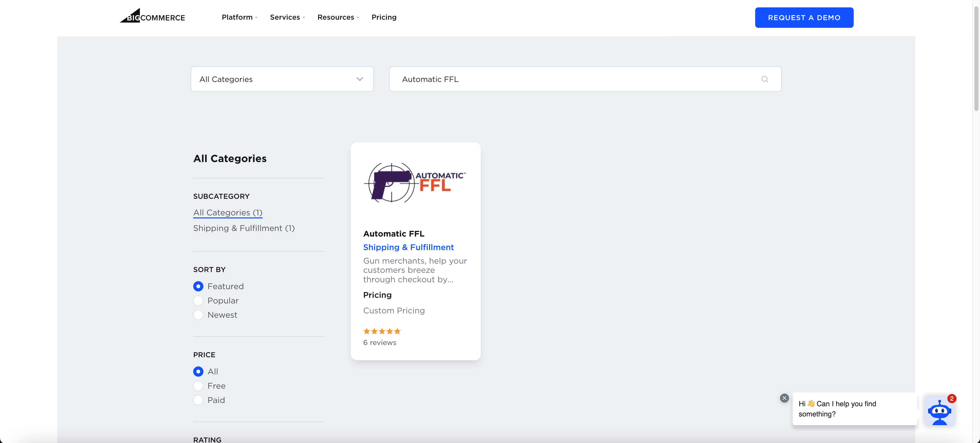980x443 pixels.
Task: Click chat notification badge showing 2
Action: coord(951,399)
